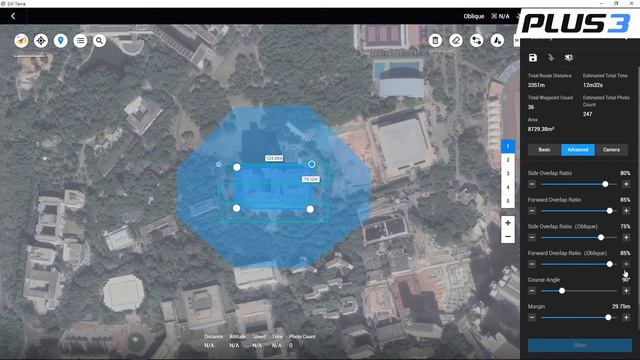
Task: Select route number 1
Action: coord(508,146)
